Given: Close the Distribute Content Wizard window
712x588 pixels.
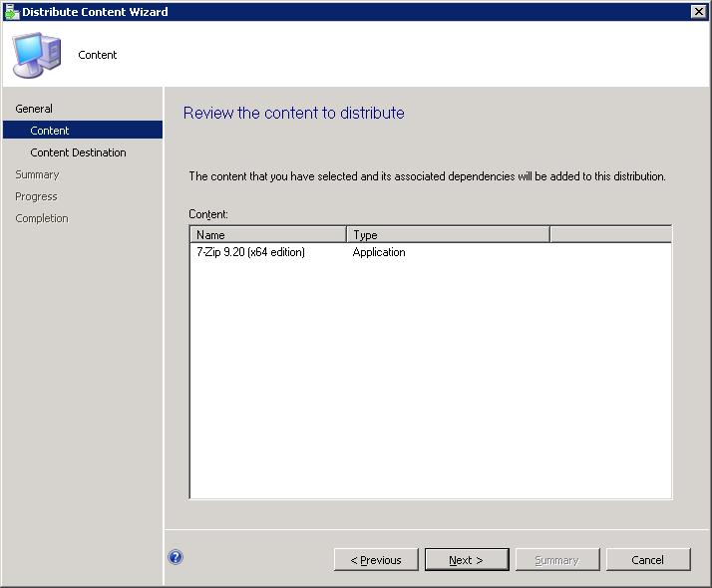Looking at the screenshot, I should coord(698,11).
